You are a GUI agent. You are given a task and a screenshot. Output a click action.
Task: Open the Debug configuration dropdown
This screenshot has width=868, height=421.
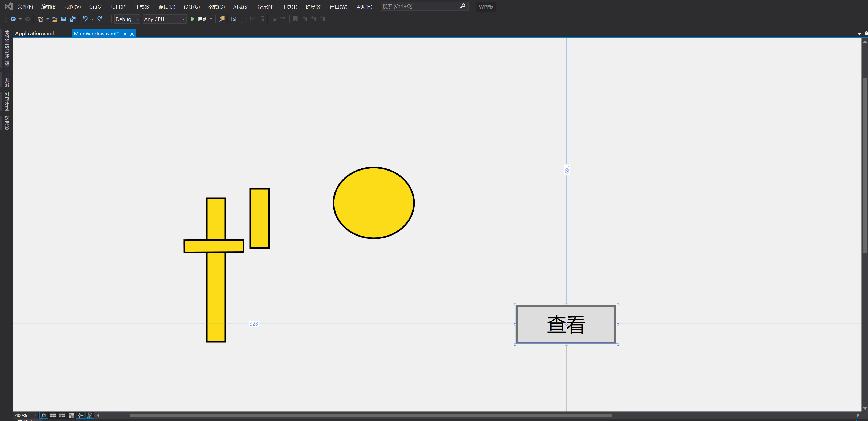tap(127, 19)
